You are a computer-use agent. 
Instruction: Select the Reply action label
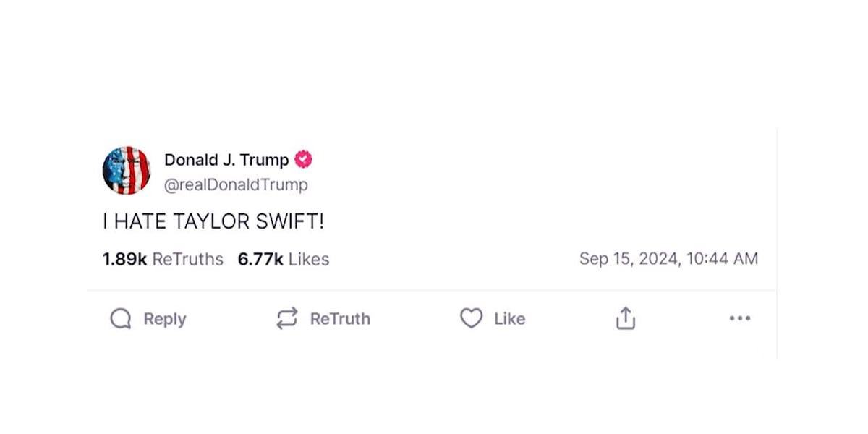[x=164, y=318]
